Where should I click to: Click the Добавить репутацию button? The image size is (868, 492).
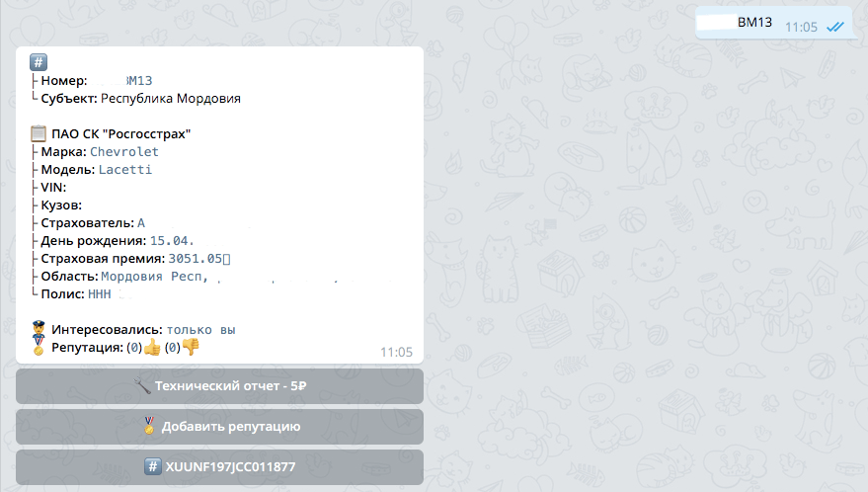pyautogui.click(x=220, y=427)
